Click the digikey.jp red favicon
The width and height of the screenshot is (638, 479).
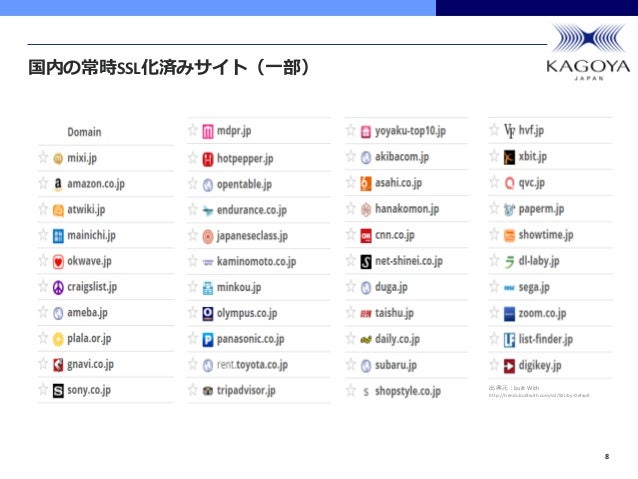click(509, 366)
